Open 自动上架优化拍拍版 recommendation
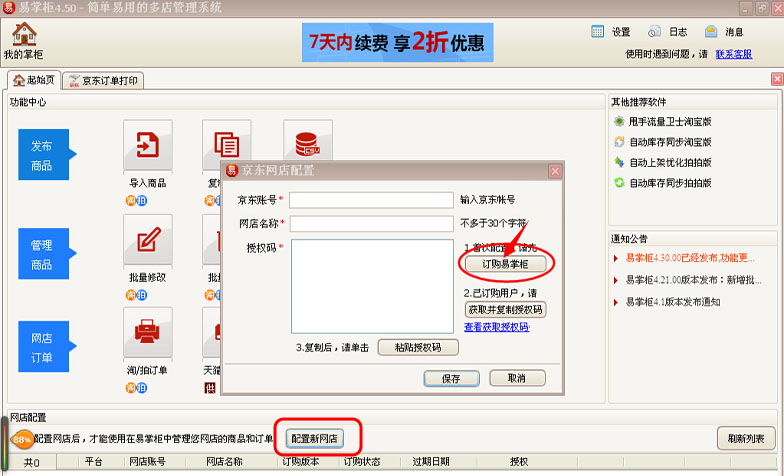Image resolution: width=784 pixels, height=476 pixels. pyautogui.click(x=670, y=162)
